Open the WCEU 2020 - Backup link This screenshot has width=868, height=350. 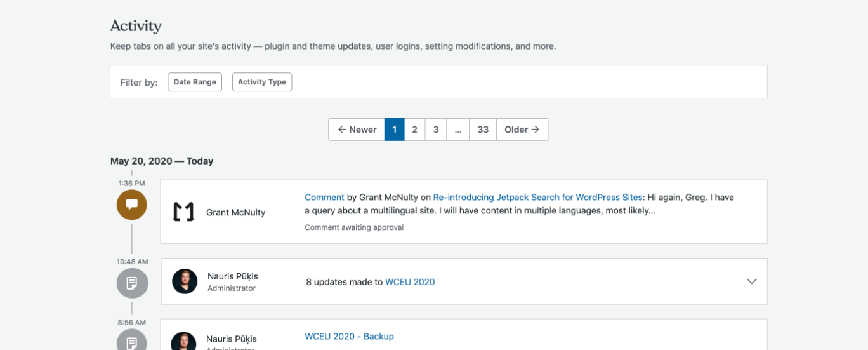(349, 337)
